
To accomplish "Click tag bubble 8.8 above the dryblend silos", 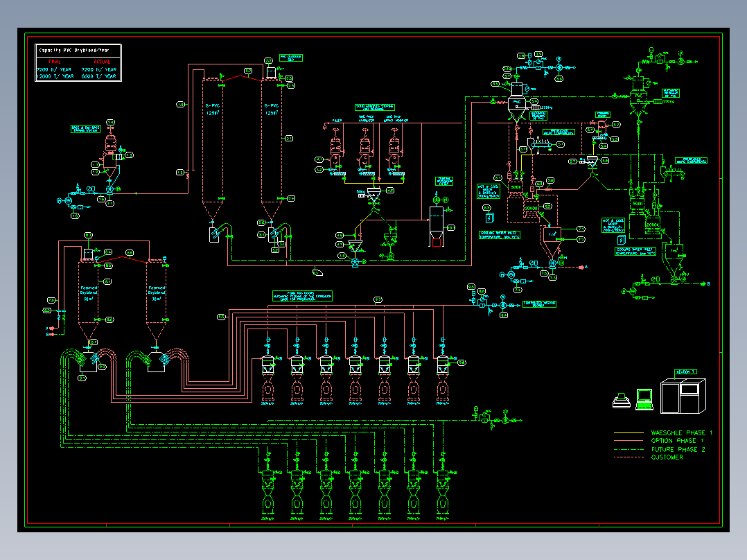I will (130, 252).
